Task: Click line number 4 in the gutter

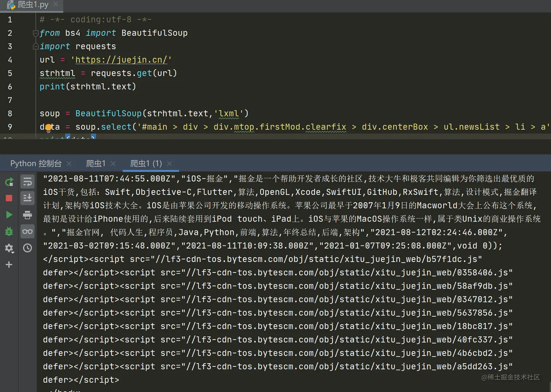Action: (10, 60)
